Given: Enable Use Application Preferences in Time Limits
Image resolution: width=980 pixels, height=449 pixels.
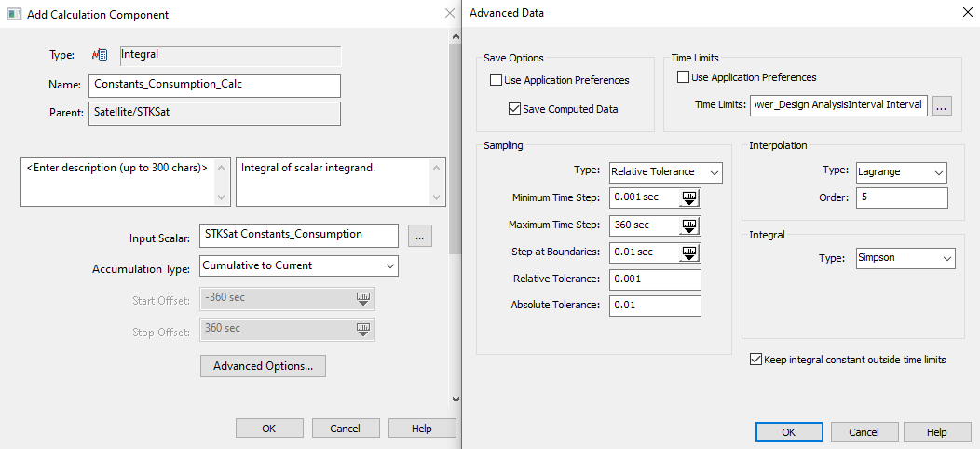Looking at the screenshot, I should point(684,77).
